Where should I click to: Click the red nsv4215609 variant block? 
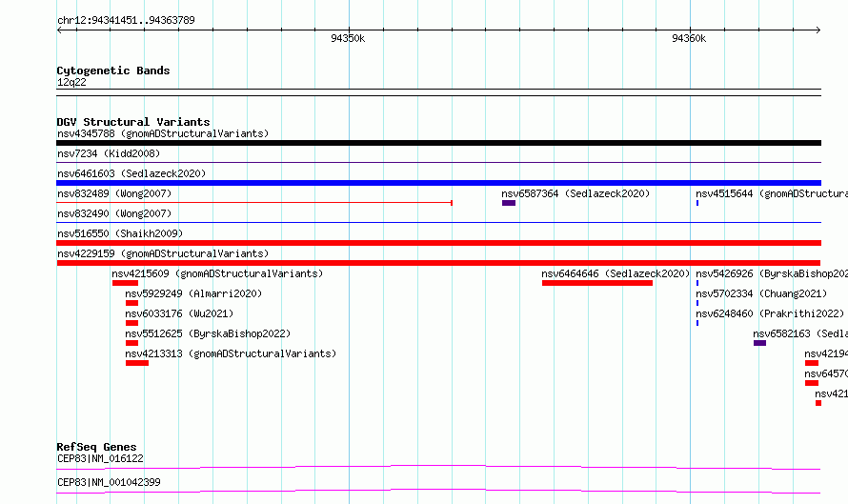point(125,283)
